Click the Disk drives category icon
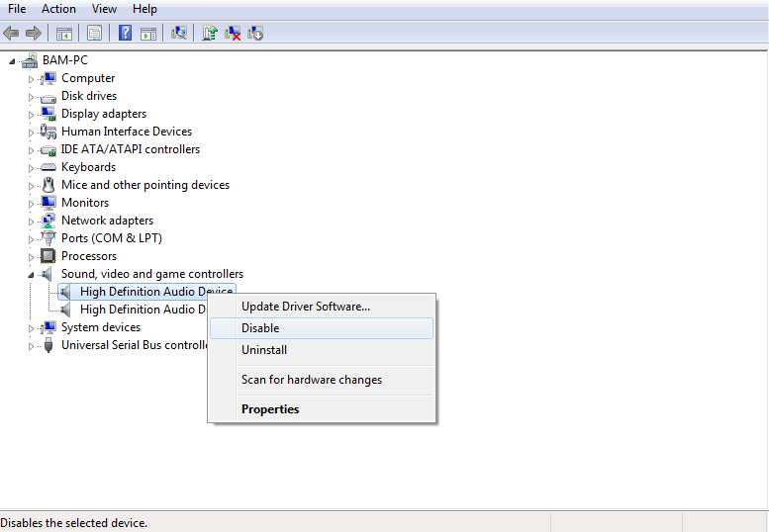This screenshot has width=769, height=532. click(48, 98)
